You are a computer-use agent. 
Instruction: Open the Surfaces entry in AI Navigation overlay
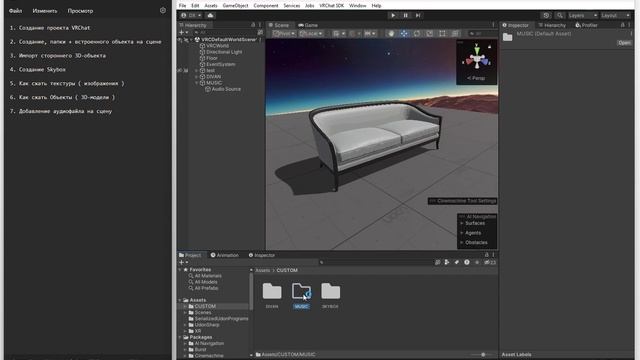[x=475, y=223]
